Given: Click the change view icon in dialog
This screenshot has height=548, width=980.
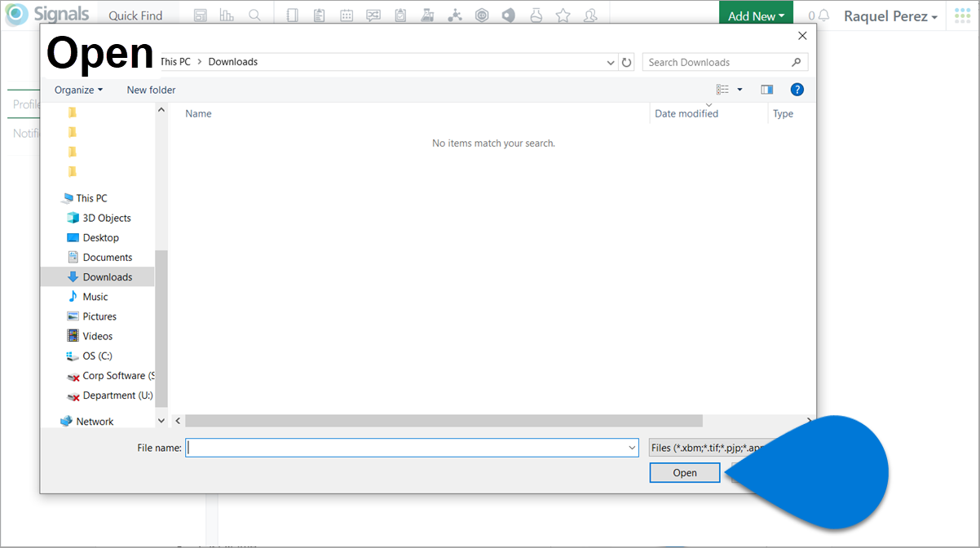Looking at the screenshot, I should 722,90.
